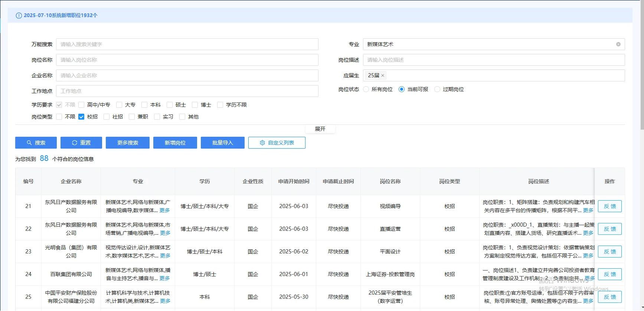Click the 直播运营 position cell
This screenshot has height=311, width=644.
[390, 229]
